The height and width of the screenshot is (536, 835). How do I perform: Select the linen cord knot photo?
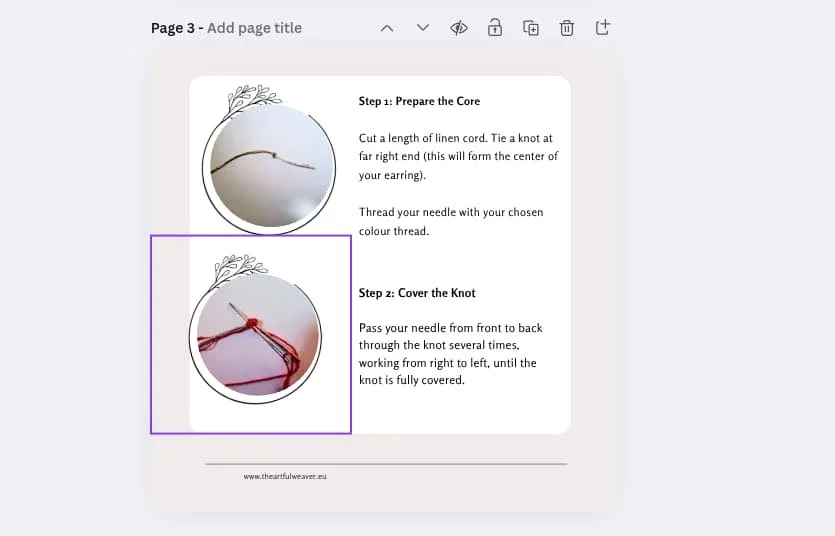(x=272, y=166)
